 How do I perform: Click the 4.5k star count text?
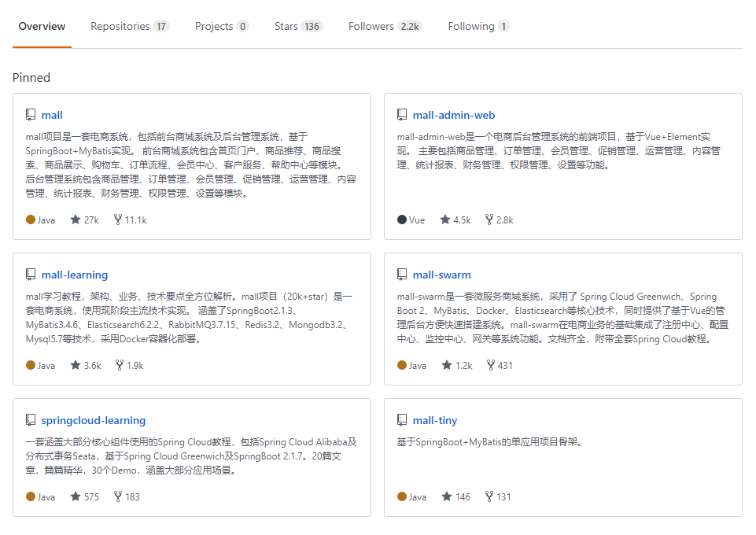pos(462,220)
